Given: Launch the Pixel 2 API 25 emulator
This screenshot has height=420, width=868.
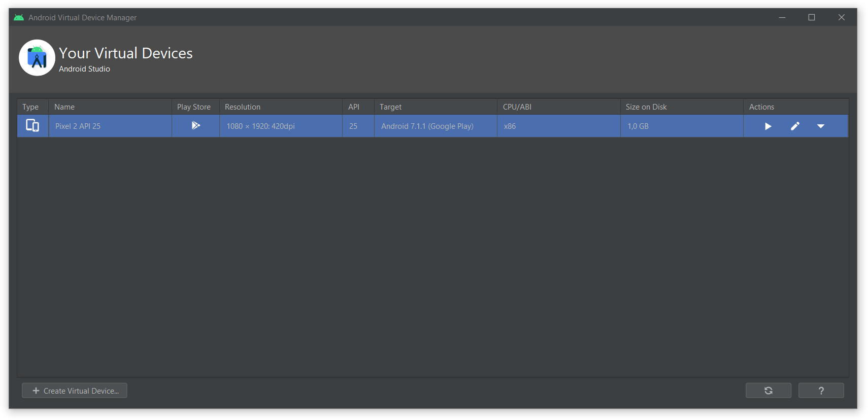Looking at the screenshot, I should coord(768,126).
